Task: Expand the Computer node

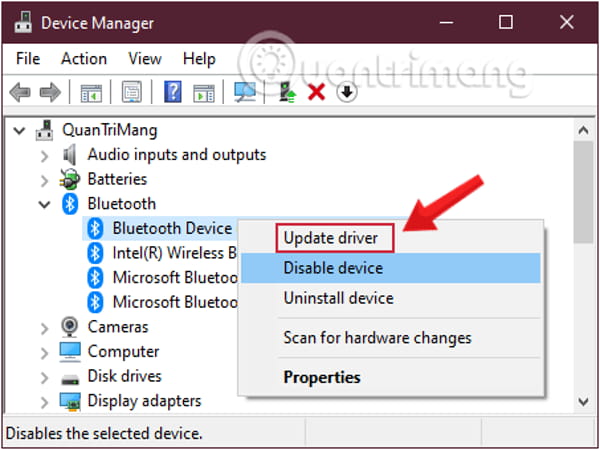Action: 44,352
